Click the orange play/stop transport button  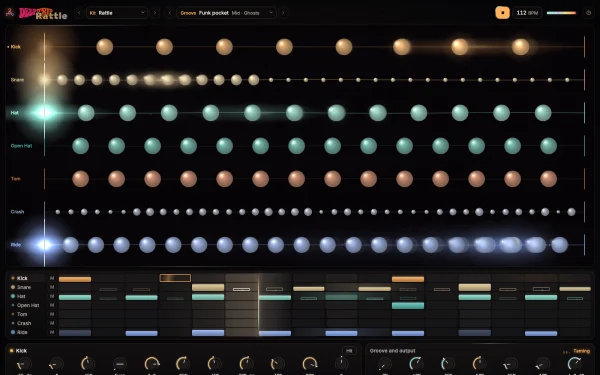[x=502, y=13]
